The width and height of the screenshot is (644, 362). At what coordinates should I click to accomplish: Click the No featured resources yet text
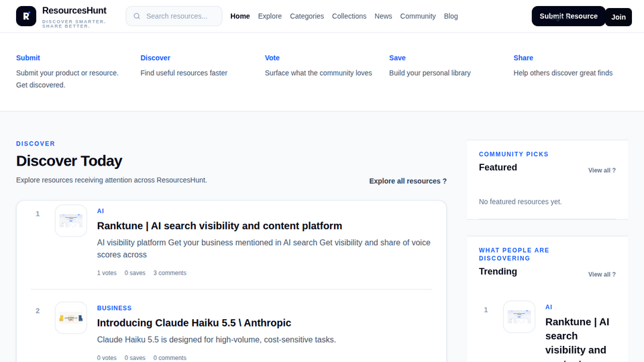point(520,202)
